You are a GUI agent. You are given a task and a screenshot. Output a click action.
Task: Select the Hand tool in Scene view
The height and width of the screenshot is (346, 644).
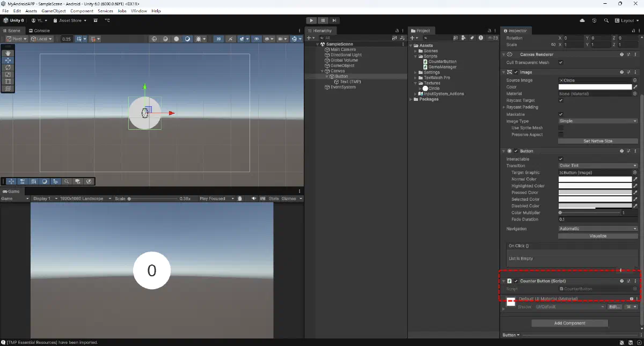(8, 53)
